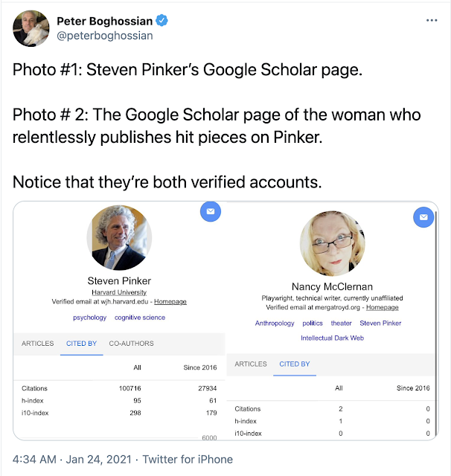Click the email icon on Pinker's profile
451x476 pixels.
(x=211, y=213)
